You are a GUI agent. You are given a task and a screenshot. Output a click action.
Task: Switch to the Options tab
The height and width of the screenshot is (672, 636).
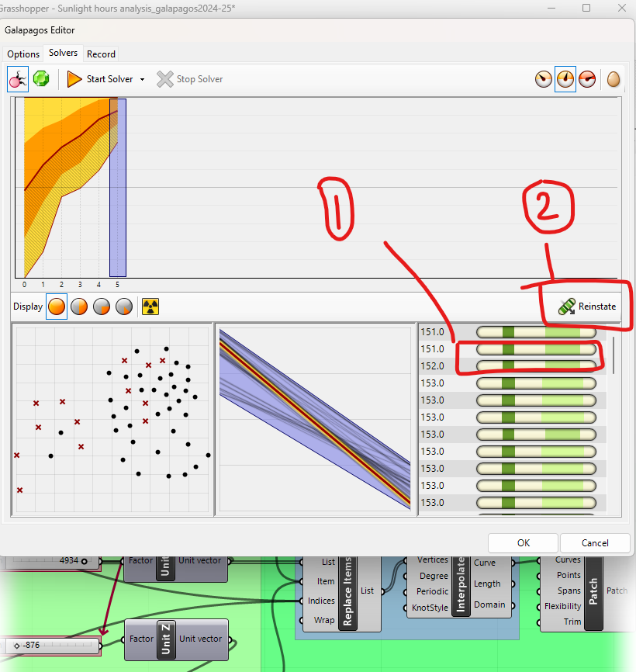click(23, 54)
